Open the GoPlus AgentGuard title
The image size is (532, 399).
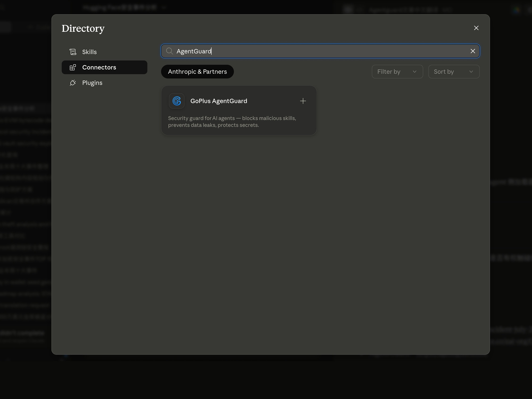219,101
